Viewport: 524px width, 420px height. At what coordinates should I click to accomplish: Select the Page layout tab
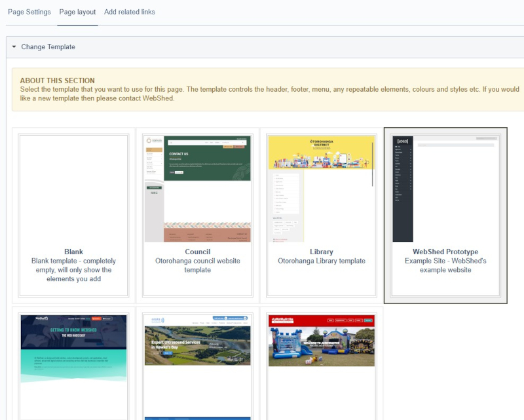[x=77, y=12]
